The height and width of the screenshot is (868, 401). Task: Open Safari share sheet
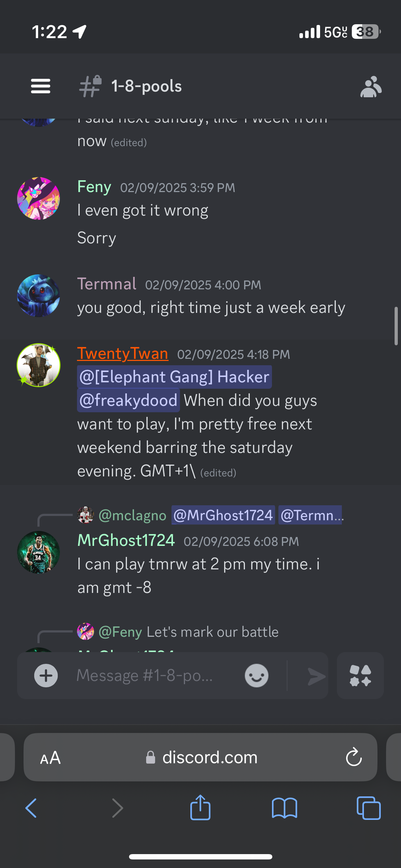pos(200,807)
